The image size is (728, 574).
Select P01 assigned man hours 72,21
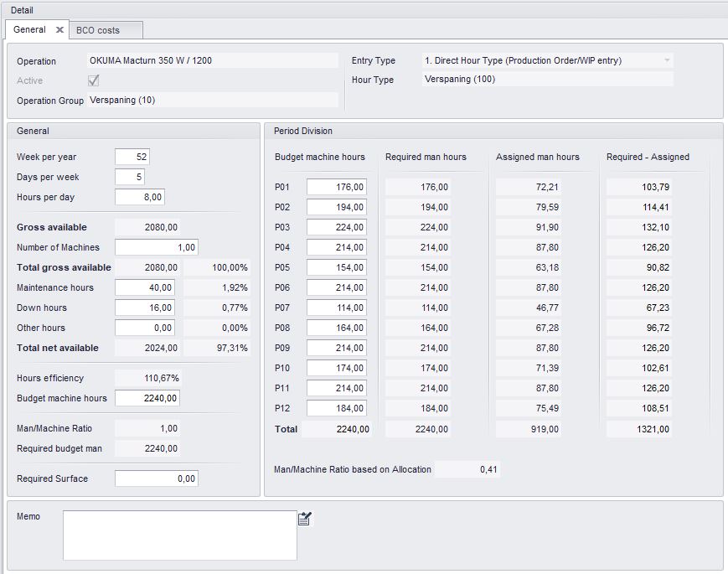[529, 187]
